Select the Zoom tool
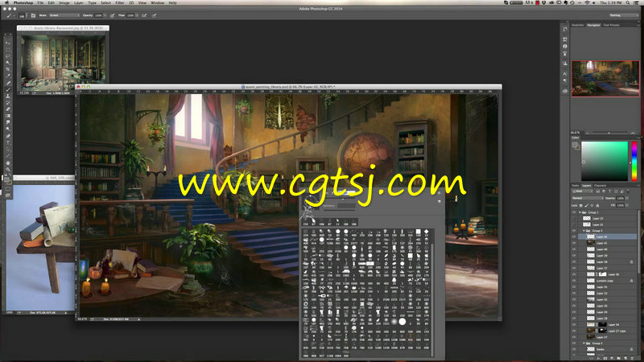 point(8,170)
